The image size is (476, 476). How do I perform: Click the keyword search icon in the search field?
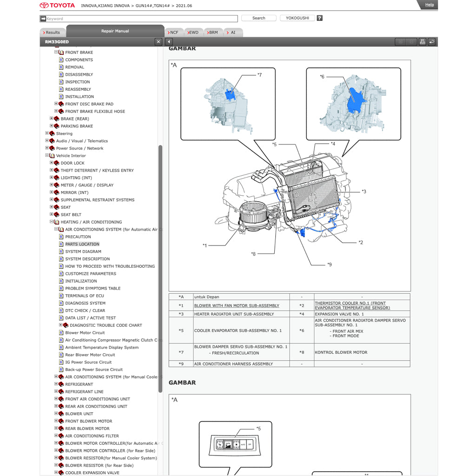point(42,18)
